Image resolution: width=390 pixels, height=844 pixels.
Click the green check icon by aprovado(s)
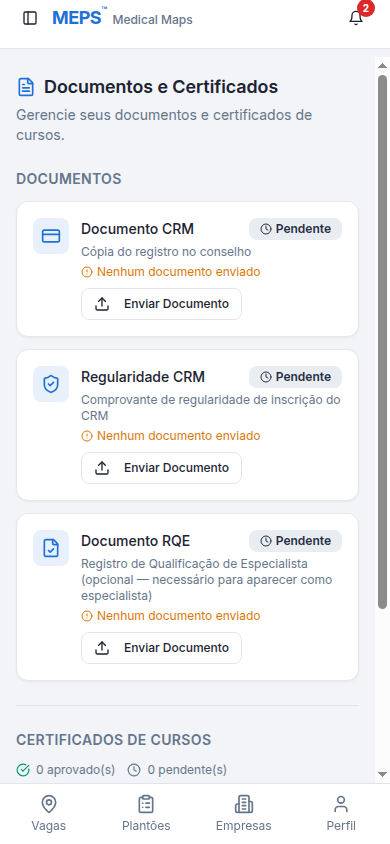23,770
